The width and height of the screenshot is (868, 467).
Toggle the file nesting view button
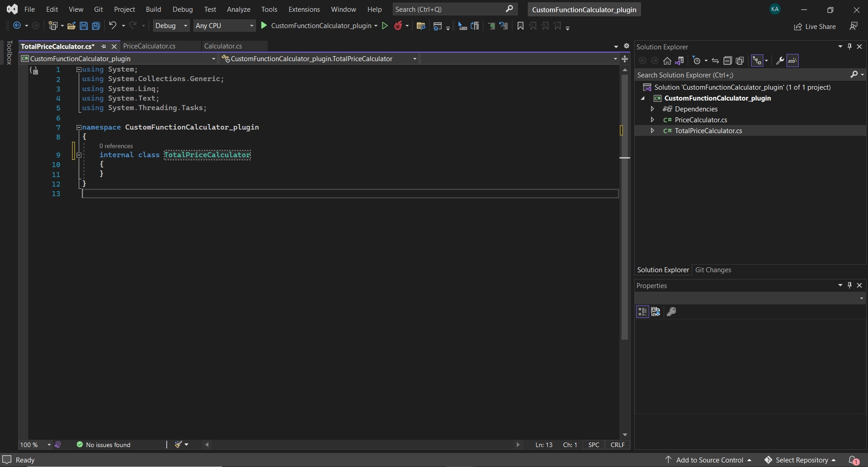point(757,61)
